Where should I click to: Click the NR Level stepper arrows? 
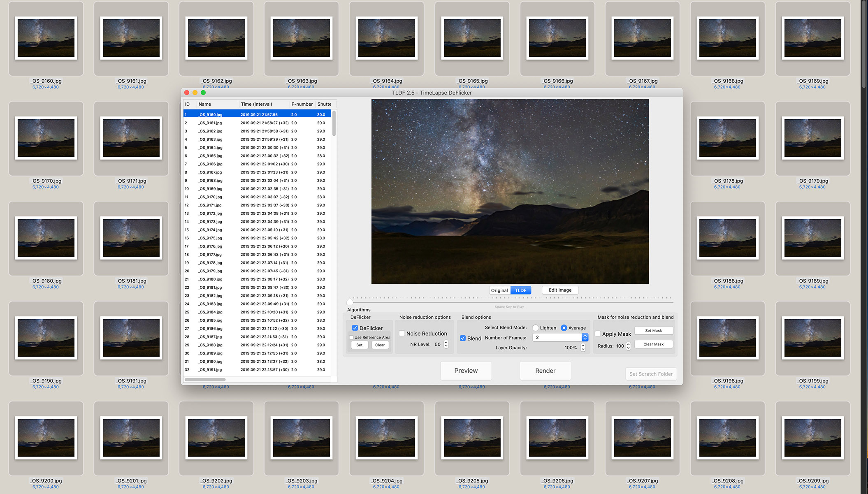click(446, 344)
